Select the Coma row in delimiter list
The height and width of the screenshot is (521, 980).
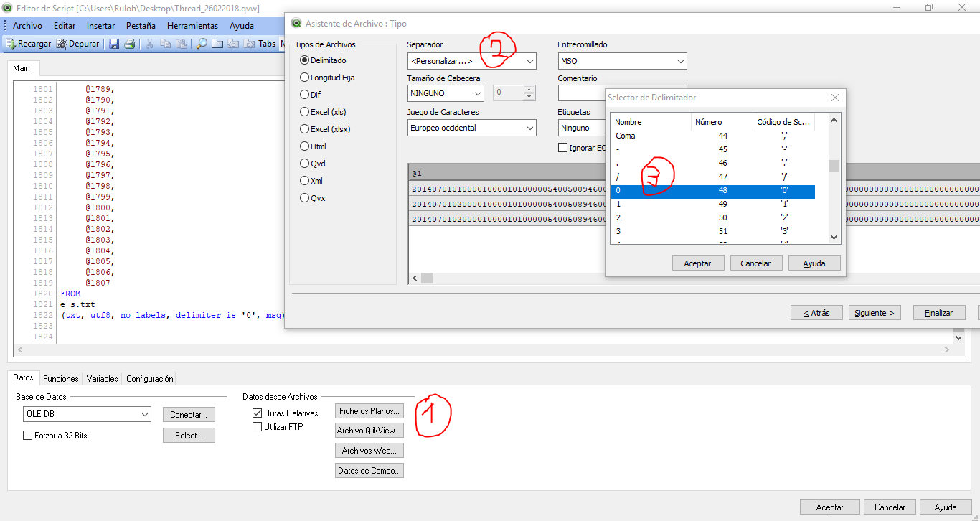[713, 136]
